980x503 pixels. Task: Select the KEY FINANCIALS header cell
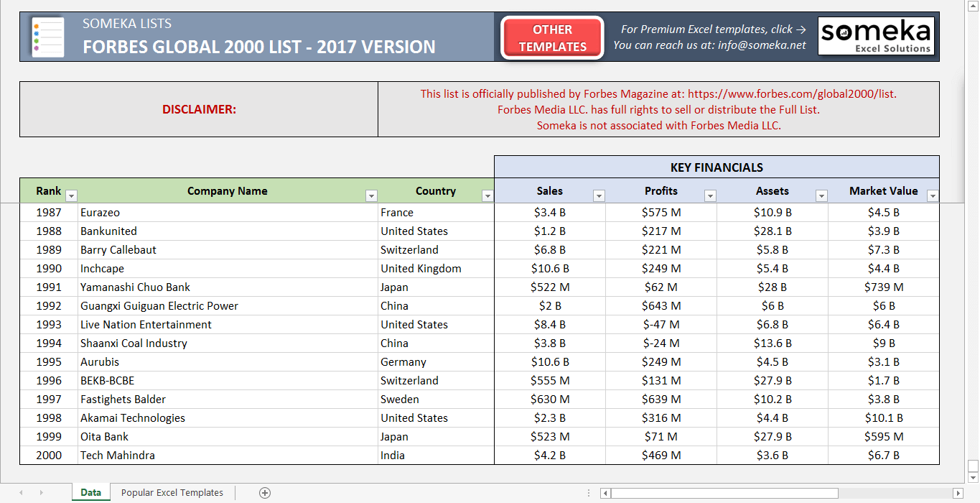[x=717, y=167]
